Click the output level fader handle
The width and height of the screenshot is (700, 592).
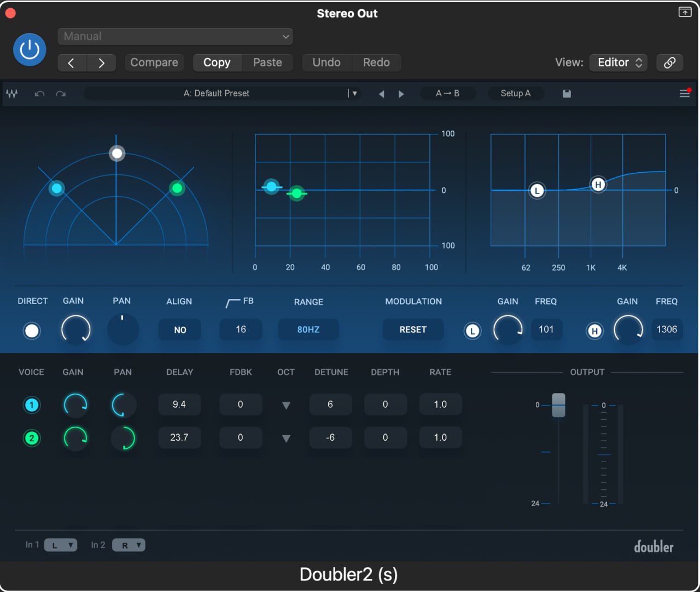(x=558, y=405)
